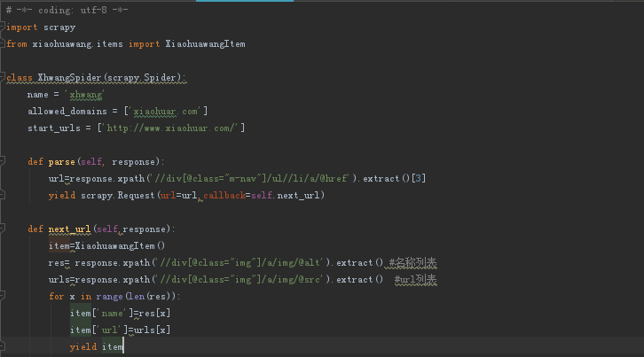Viewport: 644px width, 357px height.
Task: Click the yield item statement
Action: coord(97,346)
